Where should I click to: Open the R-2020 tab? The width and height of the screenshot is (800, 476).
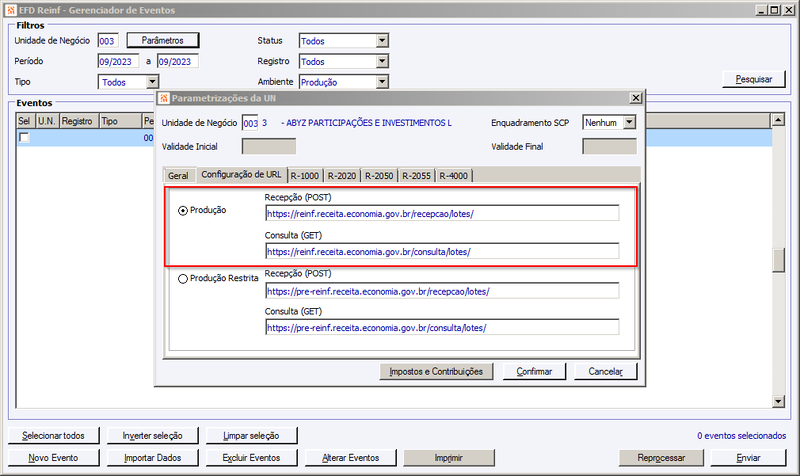342,176
